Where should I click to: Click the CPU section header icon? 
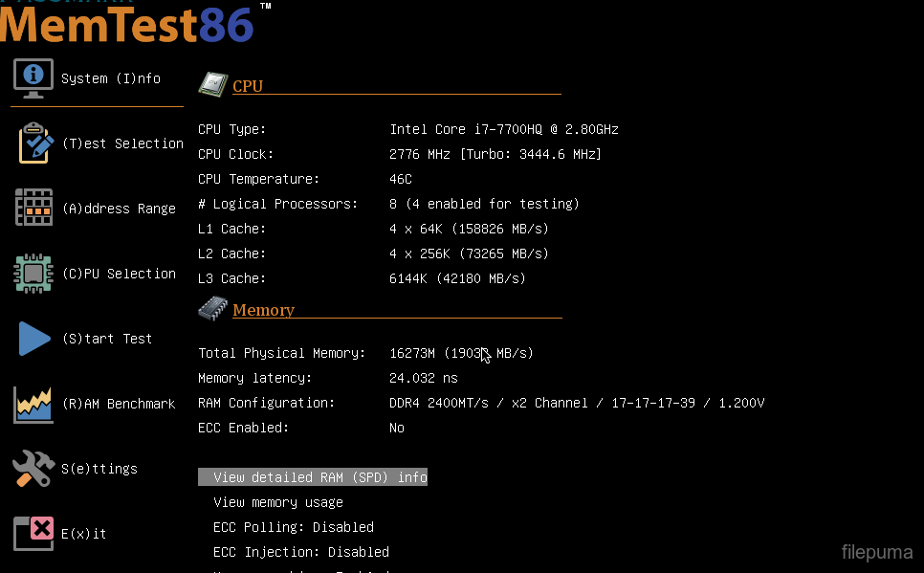coord(212,85)
